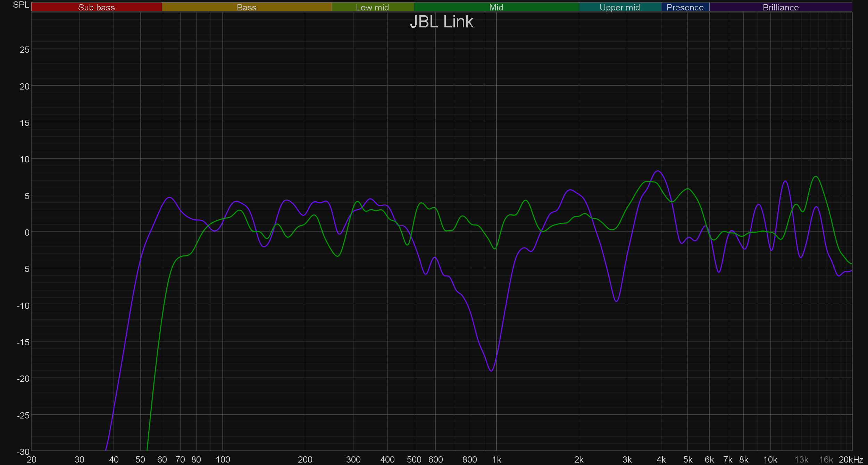Click the 2k frequency axis label

click(579, 460)
